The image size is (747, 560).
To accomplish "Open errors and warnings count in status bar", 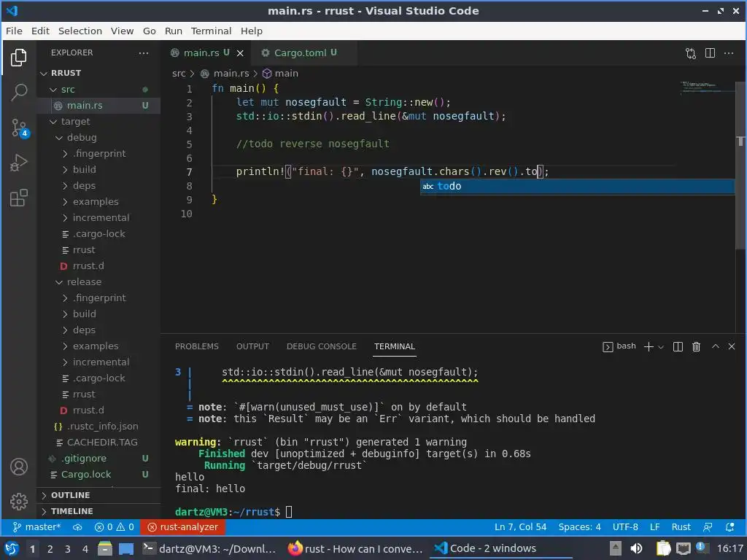I will (x=115, y=527).
